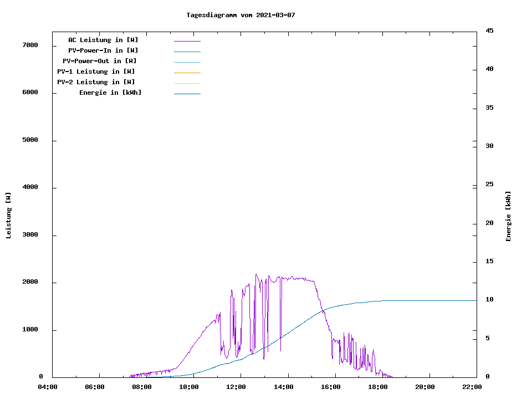Click the 10 tick label on the energy axis
The image size is (532, 399).
coord(489,300)
